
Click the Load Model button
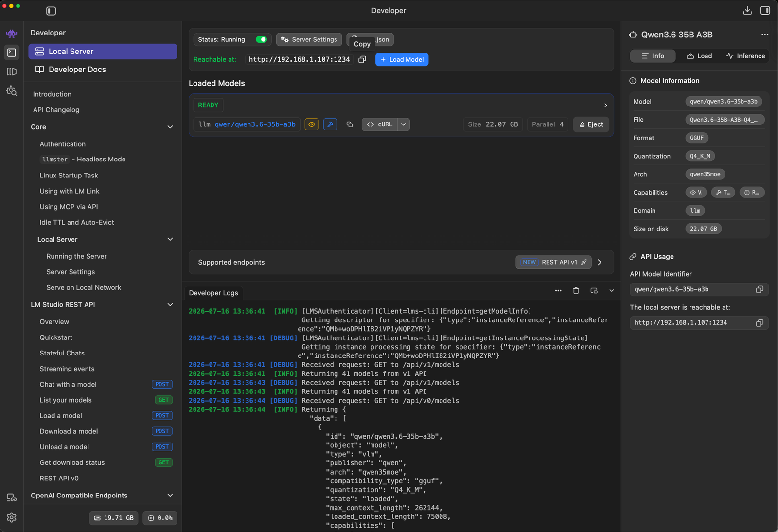402,59
